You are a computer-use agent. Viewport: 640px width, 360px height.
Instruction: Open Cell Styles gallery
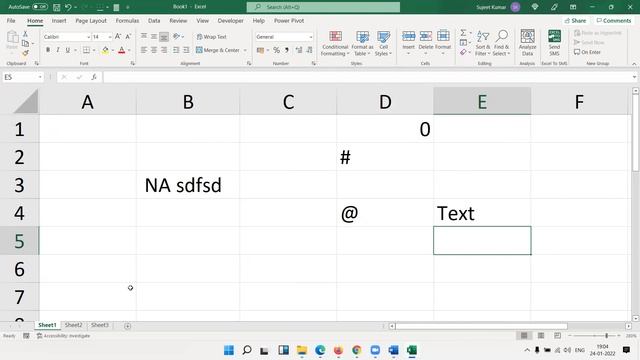coord(383,43)
